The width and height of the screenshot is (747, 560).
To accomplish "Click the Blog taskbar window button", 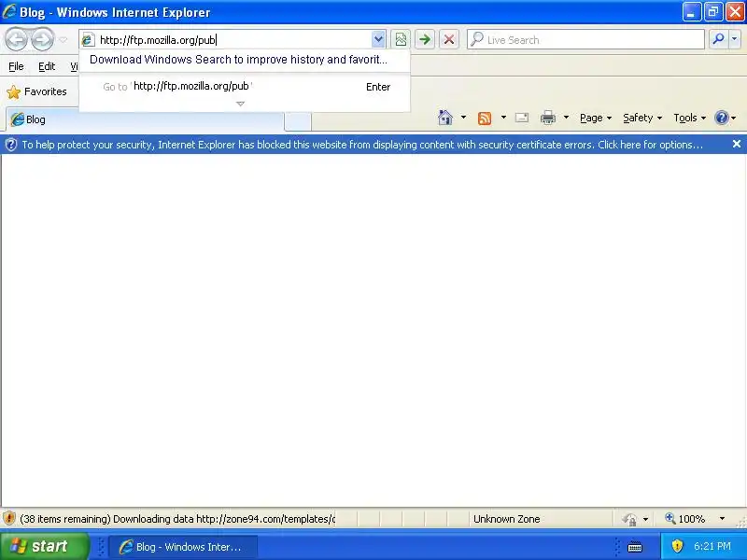I will click(183, 547).
